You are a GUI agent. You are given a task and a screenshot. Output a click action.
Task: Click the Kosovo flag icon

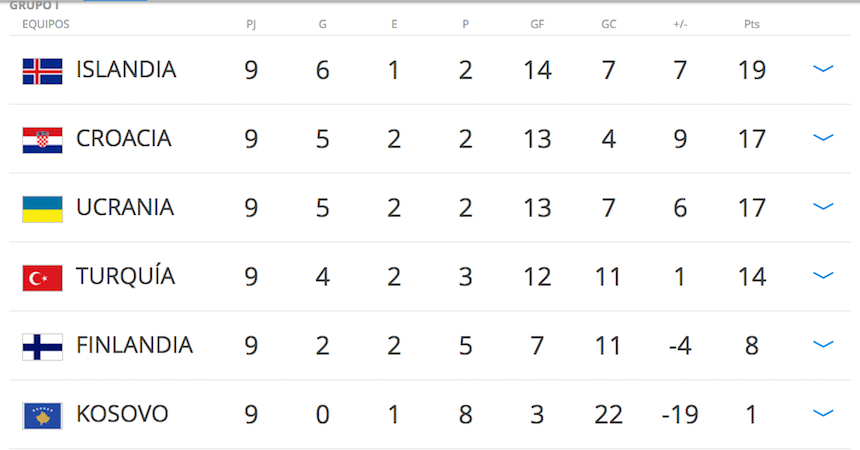42,414
